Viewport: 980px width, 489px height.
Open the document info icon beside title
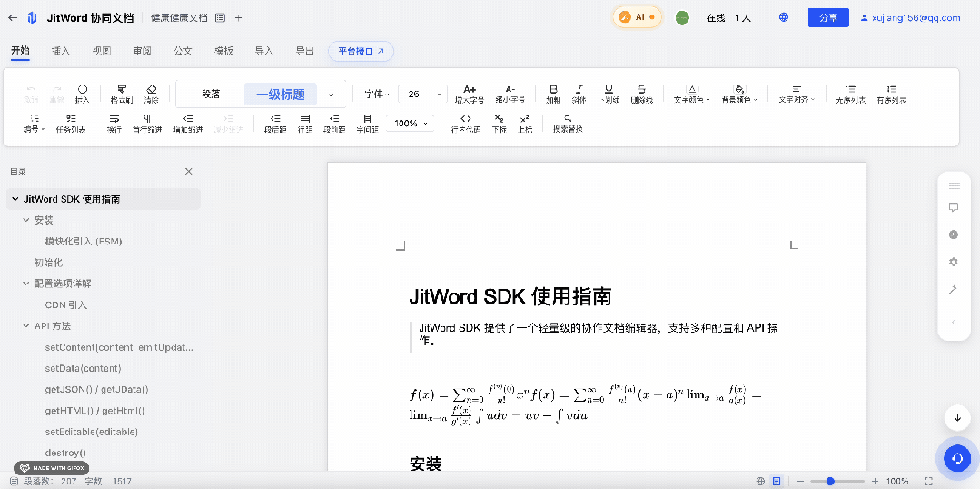220,17
